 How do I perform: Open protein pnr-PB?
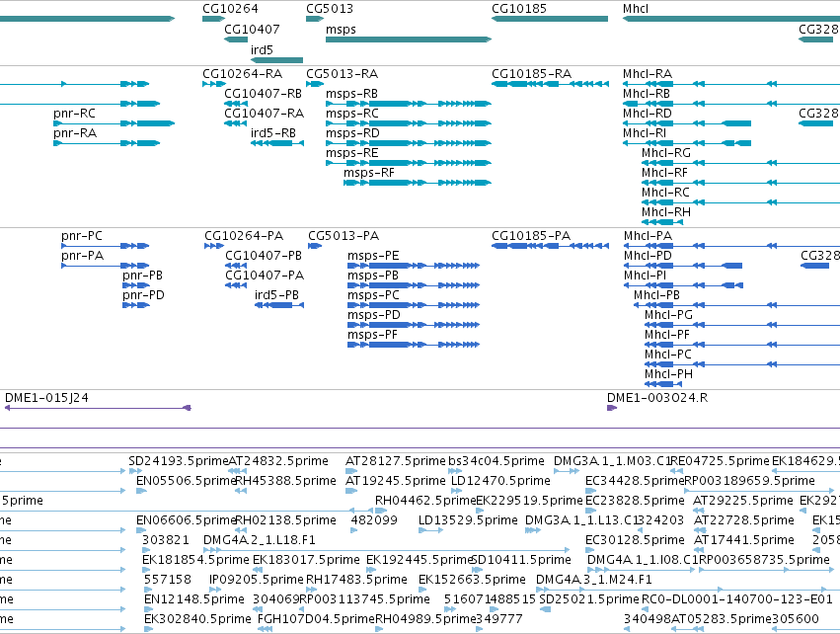[x=142, y=275]
